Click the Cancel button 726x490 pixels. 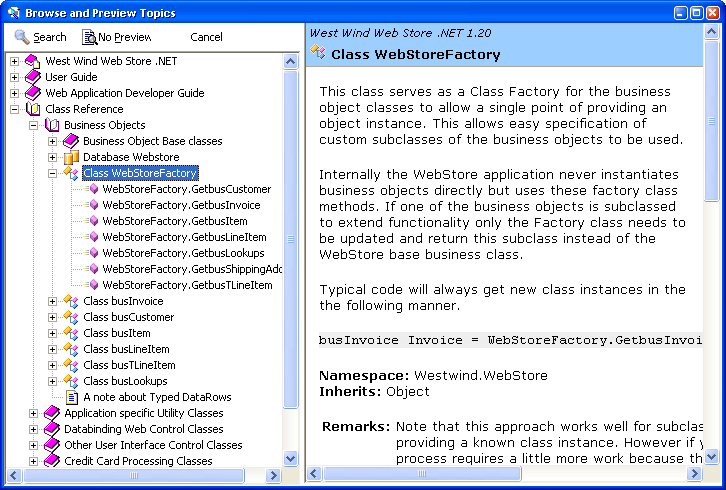(206, 37)
